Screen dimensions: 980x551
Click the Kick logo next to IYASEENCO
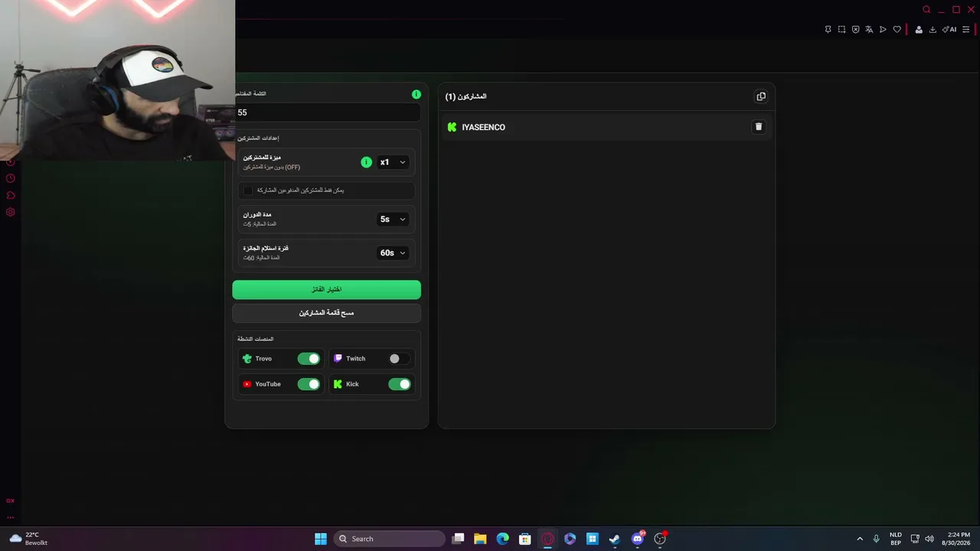click(452, 127)
